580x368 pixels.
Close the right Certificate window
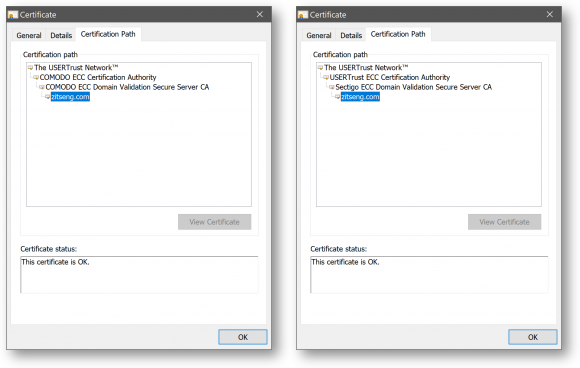coord(550,14)
